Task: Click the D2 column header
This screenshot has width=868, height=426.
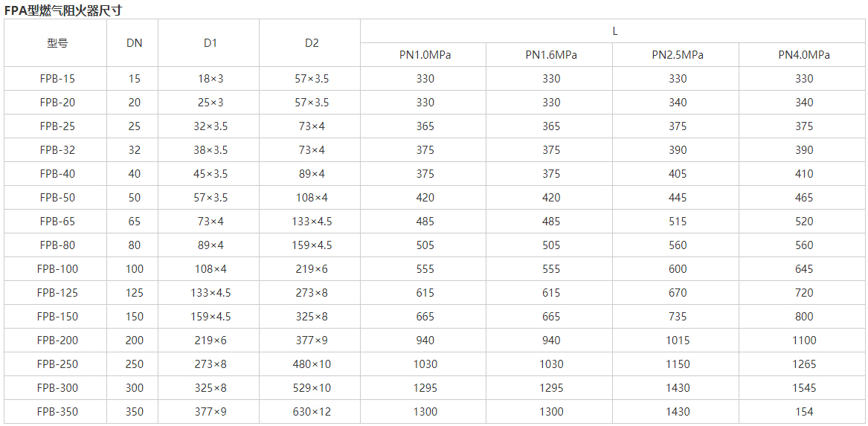Action: (x=312, y=43)
